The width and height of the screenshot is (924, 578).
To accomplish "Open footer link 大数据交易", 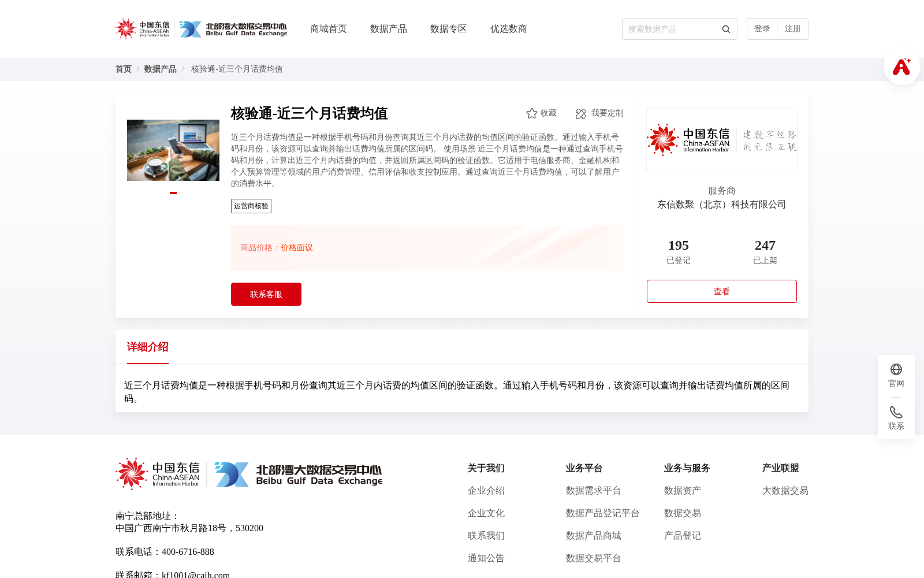I will click(785, 491).
